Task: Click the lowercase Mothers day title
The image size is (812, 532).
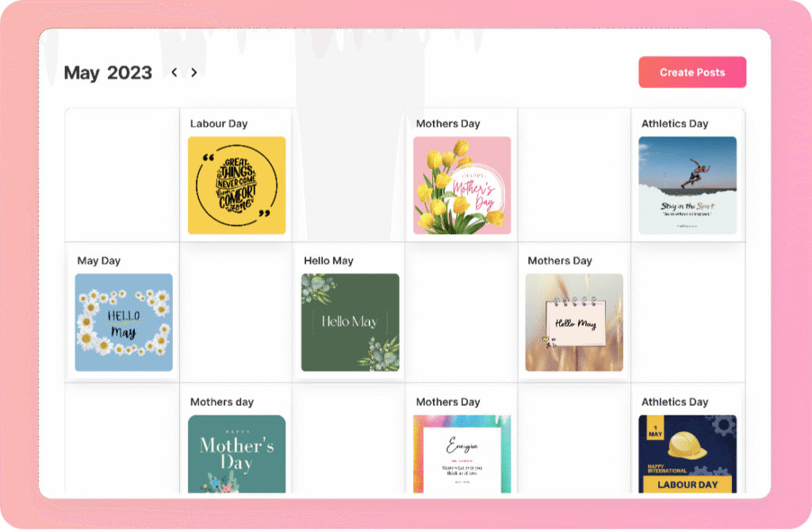Action: tap(222, 402)
